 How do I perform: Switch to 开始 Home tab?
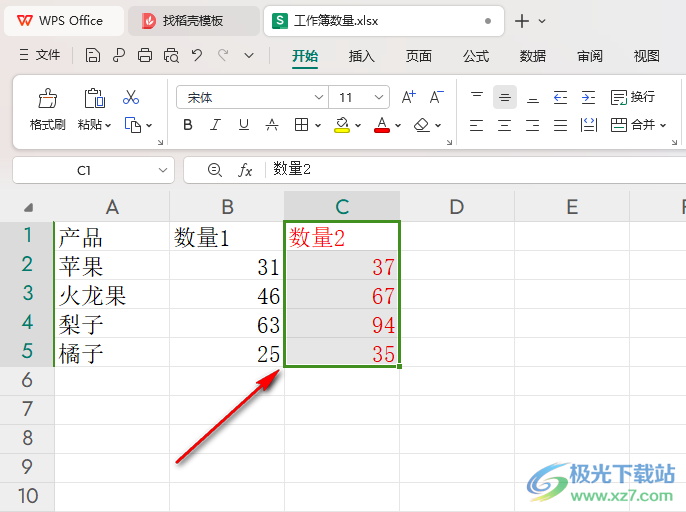point(305,56)
